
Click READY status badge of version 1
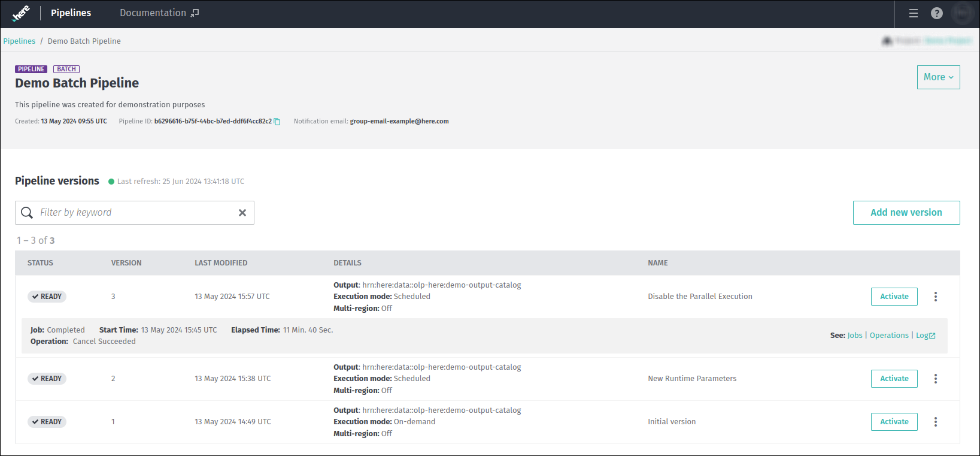point(47,422)
